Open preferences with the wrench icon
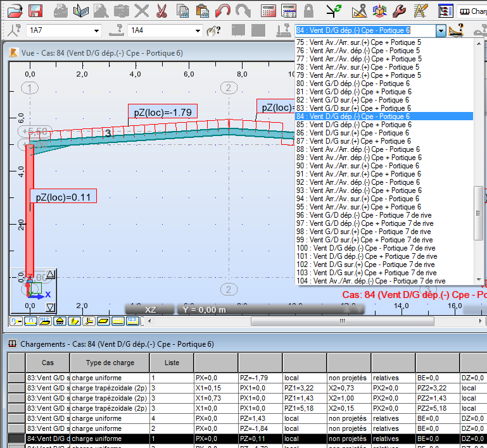This screenshot has width=487, height=448. (399, 11)
